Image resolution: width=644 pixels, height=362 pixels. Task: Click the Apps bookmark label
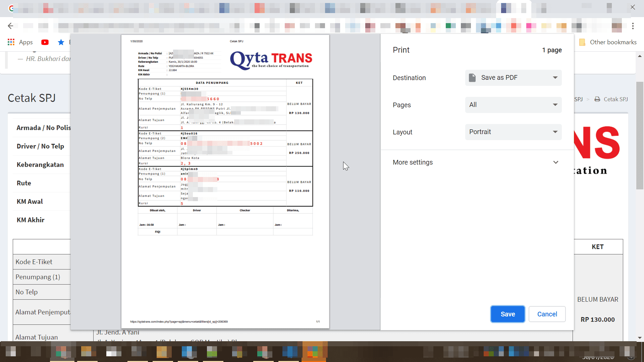(26, 42)
